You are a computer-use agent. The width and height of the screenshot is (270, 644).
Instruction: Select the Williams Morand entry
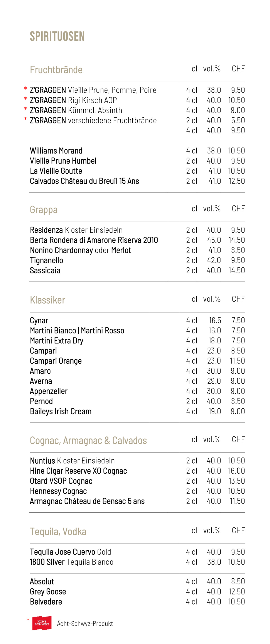56,151
